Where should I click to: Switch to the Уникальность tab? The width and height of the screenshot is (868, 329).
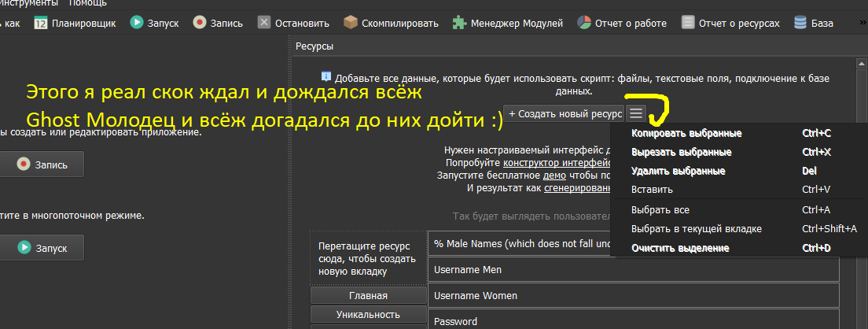(368, 315)
